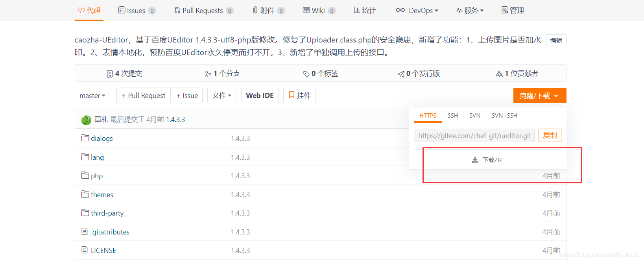Click the paperclip icon on 附件 tab

tap(255, 10)
